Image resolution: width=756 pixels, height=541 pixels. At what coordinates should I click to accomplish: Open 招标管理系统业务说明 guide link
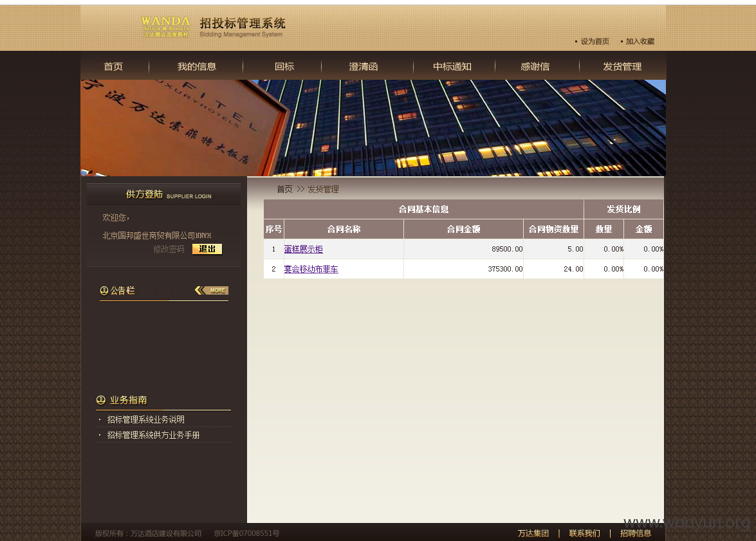[145, 419]
